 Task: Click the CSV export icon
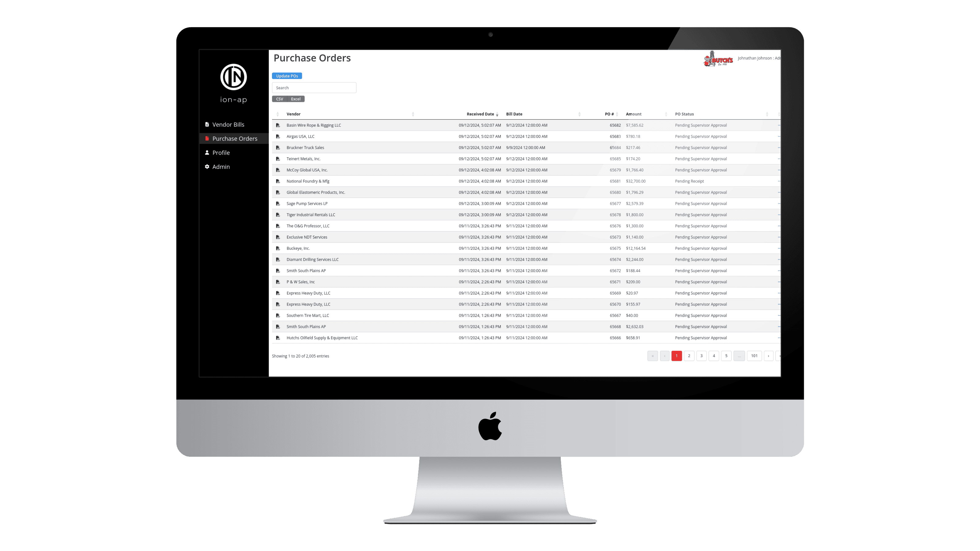pyautogui.click(x=280, y=99)
